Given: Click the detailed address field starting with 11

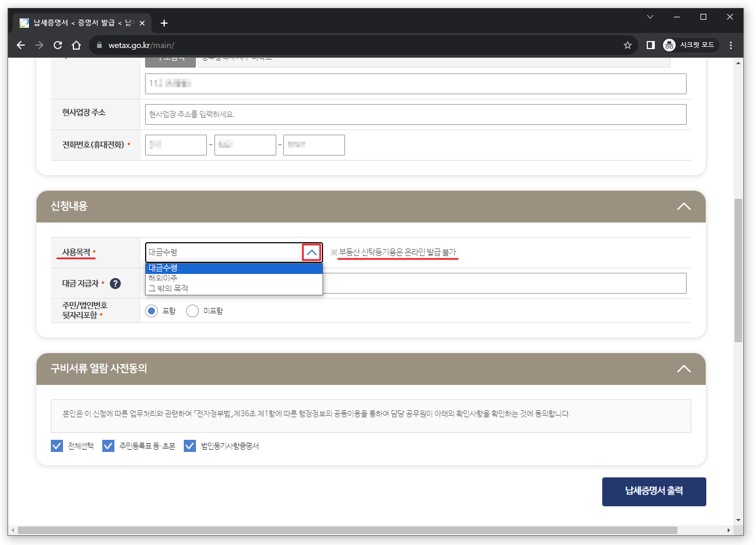Looking at the screenshot, I should [x=416, y=84].
